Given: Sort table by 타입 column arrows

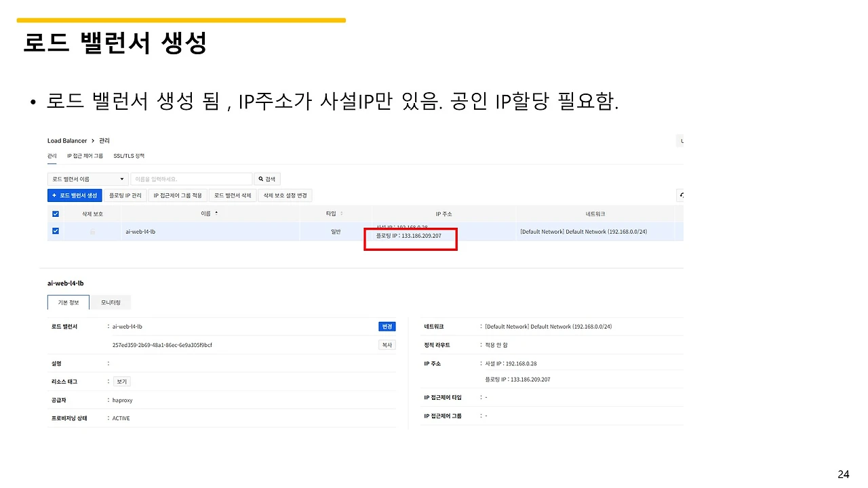Looking at the screenshot, I should (x=341, y=213).
